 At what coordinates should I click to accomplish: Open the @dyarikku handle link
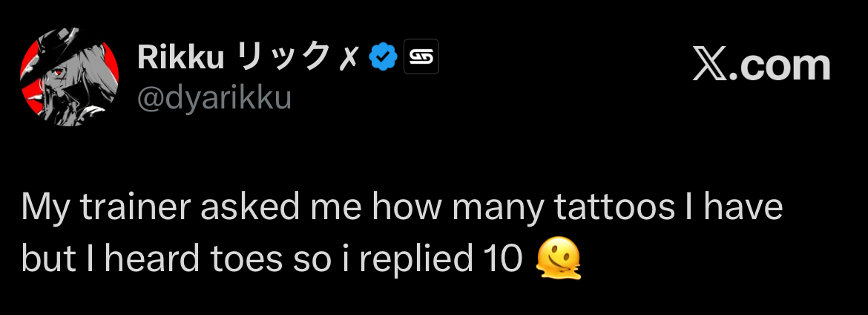214,97
